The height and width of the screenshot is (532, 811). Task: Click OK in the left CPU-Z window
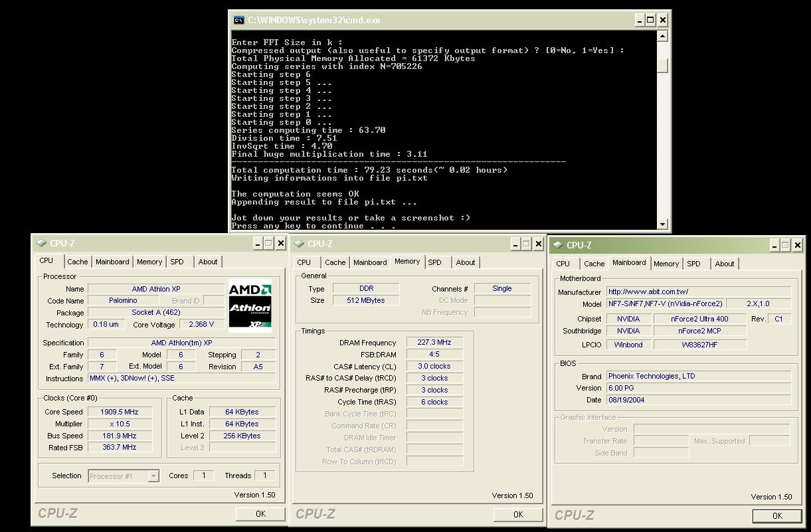pos(260,513)
